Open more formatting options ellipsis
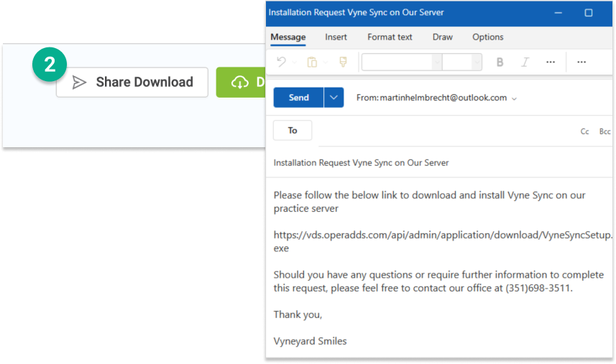The height and width of the screenshot is (364, 616). (551, 62)
